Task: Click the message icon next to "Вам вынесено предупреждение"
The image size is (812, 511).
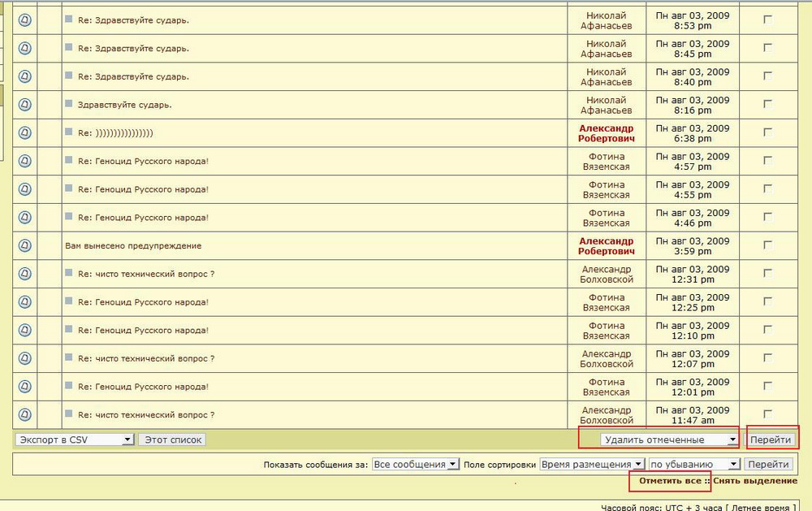Action: 25,245
